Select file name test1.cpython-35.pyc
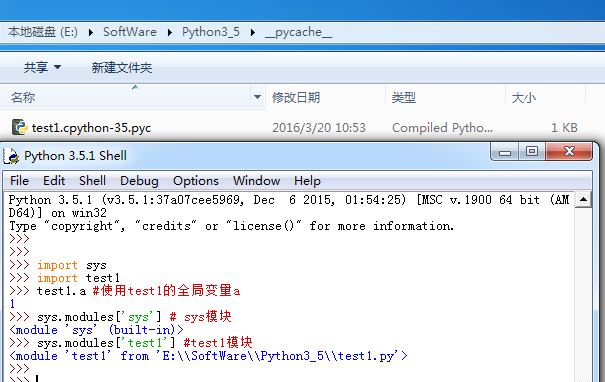This screenshot has height=382, width=605. pos(91,128)
